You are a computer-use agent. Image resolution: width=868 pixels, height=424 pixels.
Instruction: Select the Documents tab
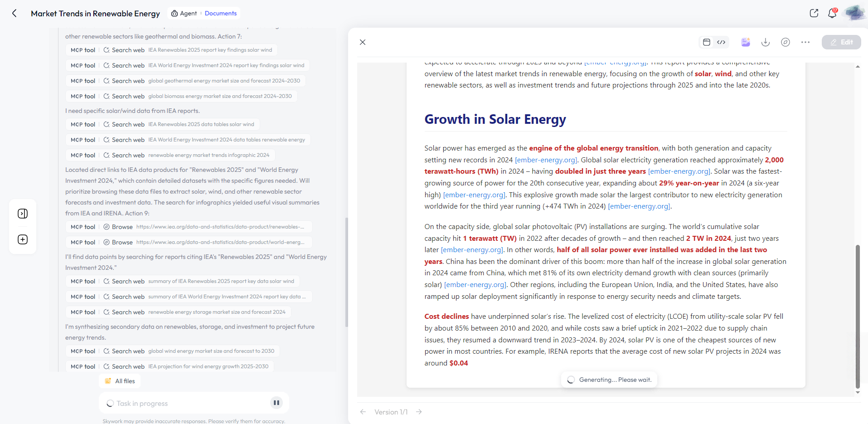coord(220,13)
